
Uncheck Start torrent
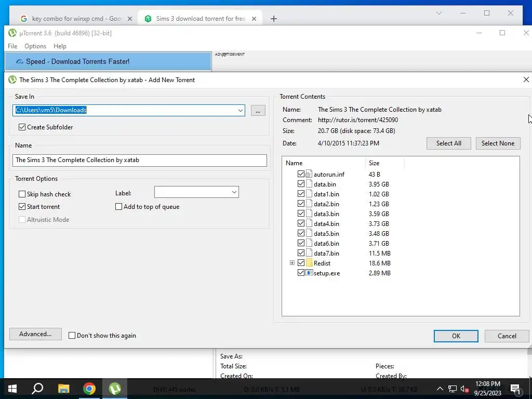pos(22,206)
